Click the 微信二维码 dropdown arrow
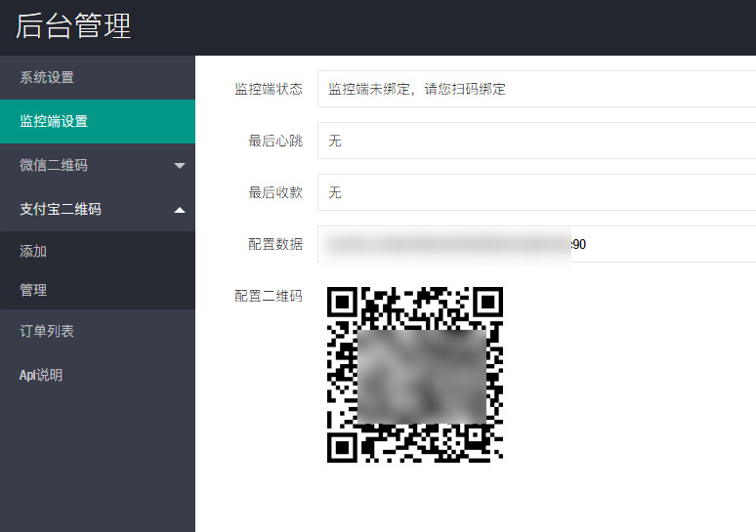The width and height of the screenshot is (756, 532). [x=180, y=166]
